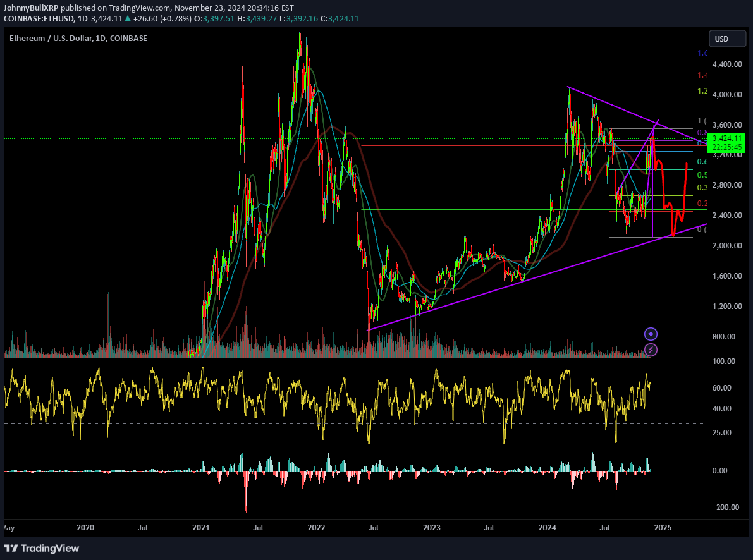The image size is (753, 560).
Task: Click the 1,200.00 price axis label
Action: 727,307
